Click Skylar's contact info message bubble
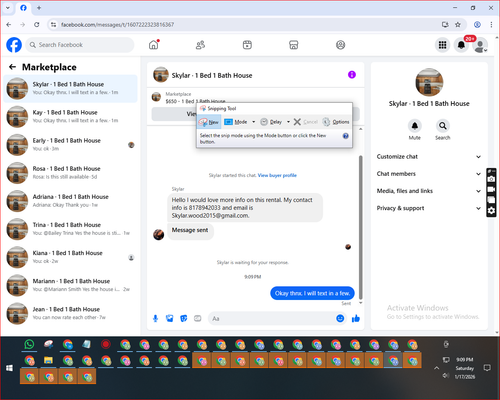The height and width of the screenshot is (400, 500). [245, 208]
